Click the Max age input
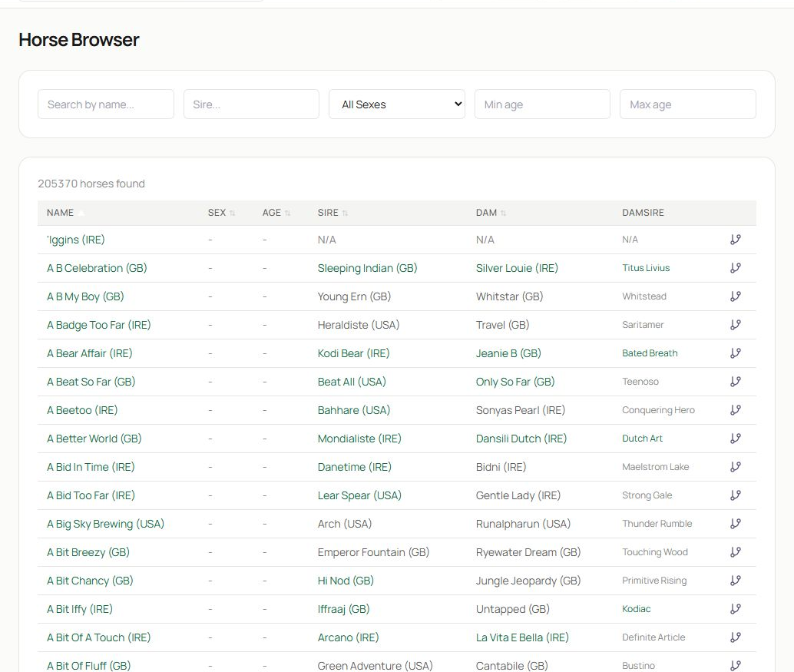The image size is (794, 672). coord(688,104)
